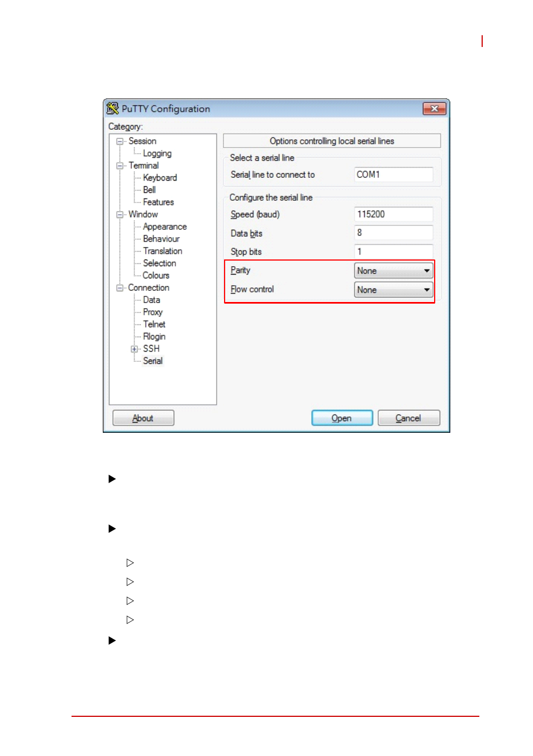The height and width of the screenshot is (756, 533).
Task: Click the Open button
Action: coord(342,418)
